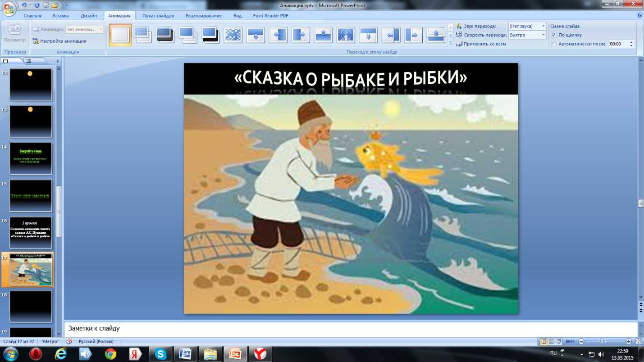The width and height of the screenshot is (644, 362).
Task: Select the fifth transition with black shadow
Action: click(x=210, y=35)
